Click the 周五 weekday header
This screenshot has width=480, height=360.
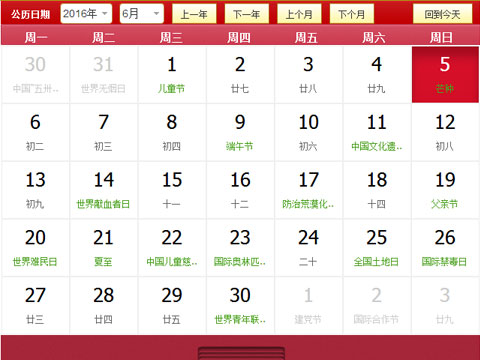(306, 37)
